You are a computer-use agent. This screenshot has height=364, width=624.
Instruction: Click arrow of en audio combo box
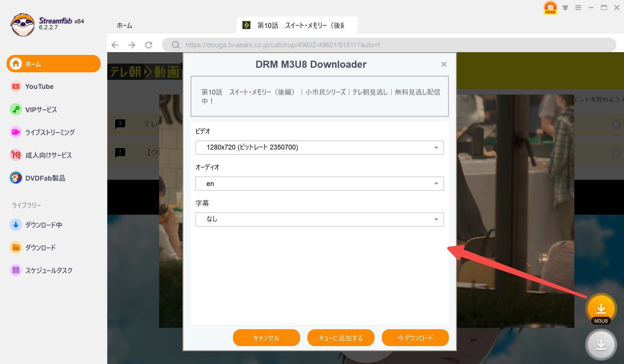436,184
